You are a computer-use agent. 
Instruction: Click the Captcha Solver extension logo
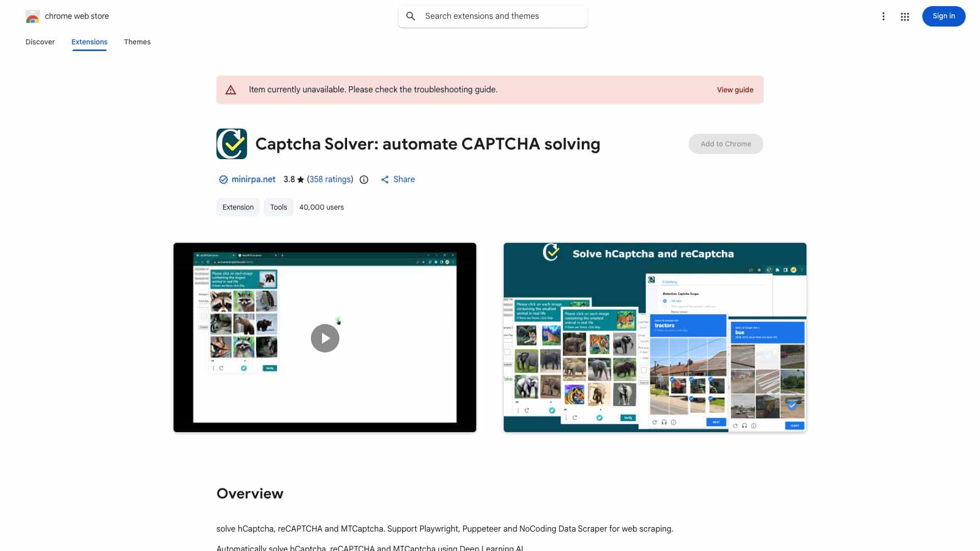[232, 144]
